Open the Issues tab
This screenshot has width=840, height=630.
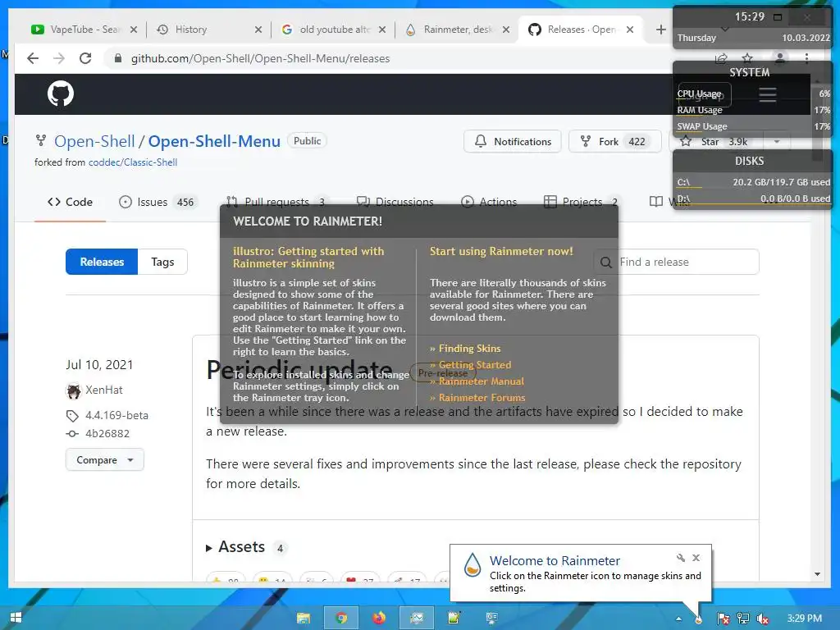click(158, 203)
